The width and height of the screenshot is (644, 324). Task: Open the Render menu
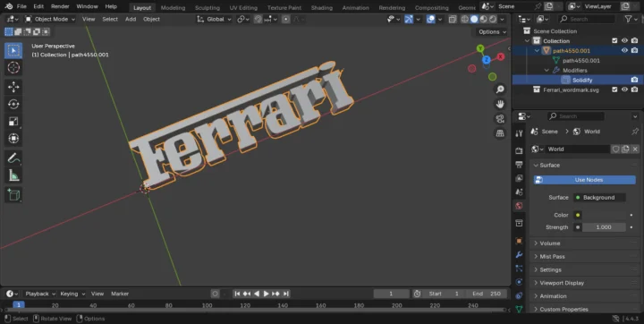tap(60, 6)
